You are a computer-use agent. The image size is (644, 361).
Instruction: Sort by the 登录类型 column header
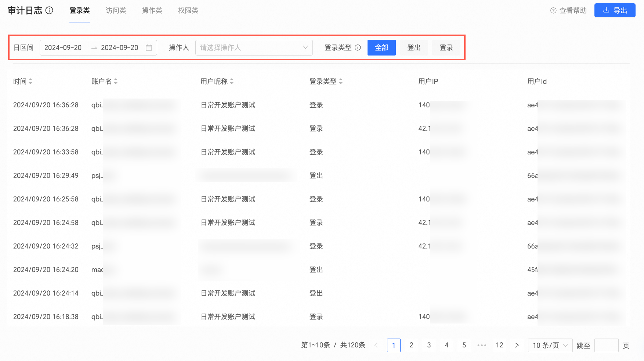(x=341, y=81)
